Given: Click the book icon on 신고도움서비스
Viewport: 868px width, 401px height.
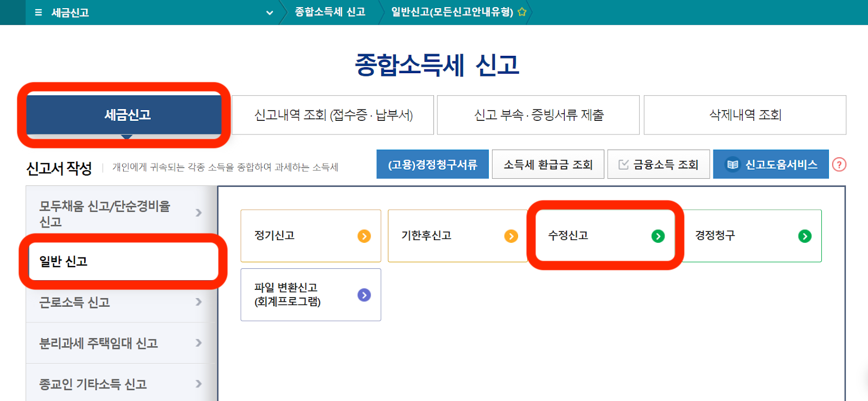Looking at the screenshot, I should [x=732, y=164].
